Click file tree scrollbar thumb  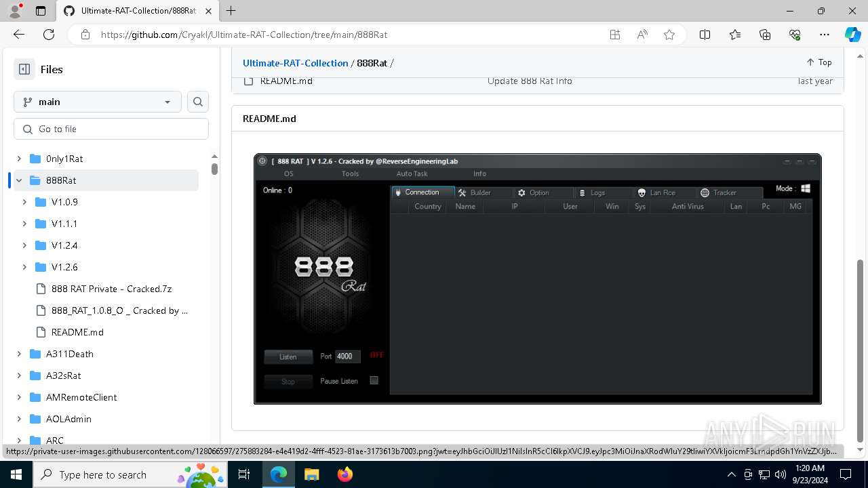[214, 168]
